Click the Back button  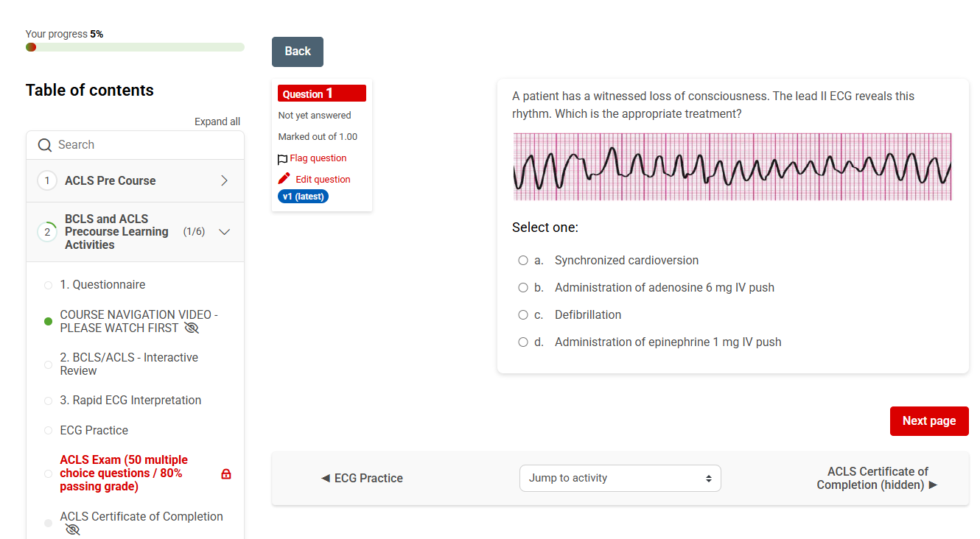tap(298, 52)
